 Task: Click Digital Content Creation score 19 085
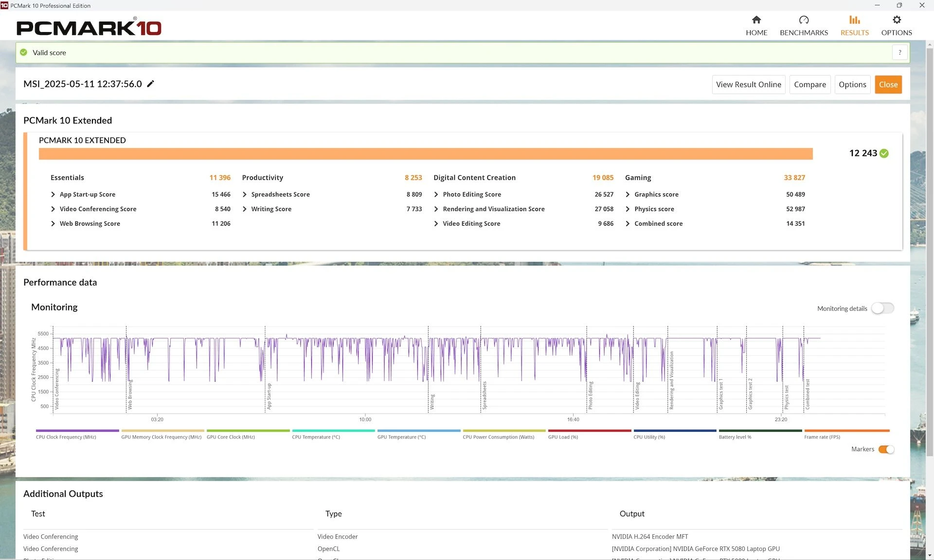603,177
